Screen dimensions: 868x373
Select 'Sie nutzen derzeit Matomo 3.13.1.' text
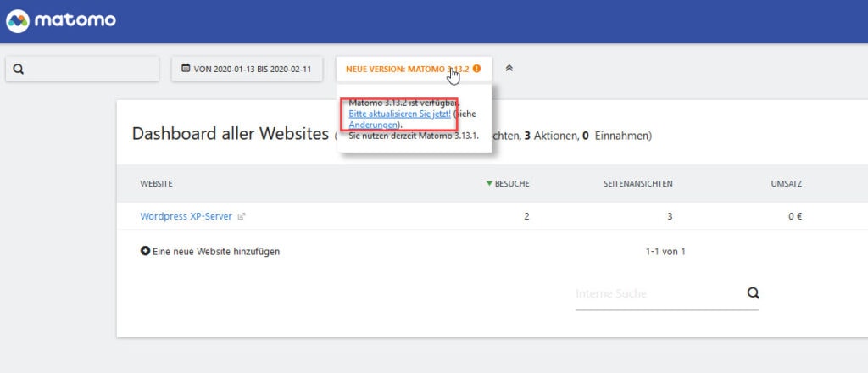tap(414, 136)
